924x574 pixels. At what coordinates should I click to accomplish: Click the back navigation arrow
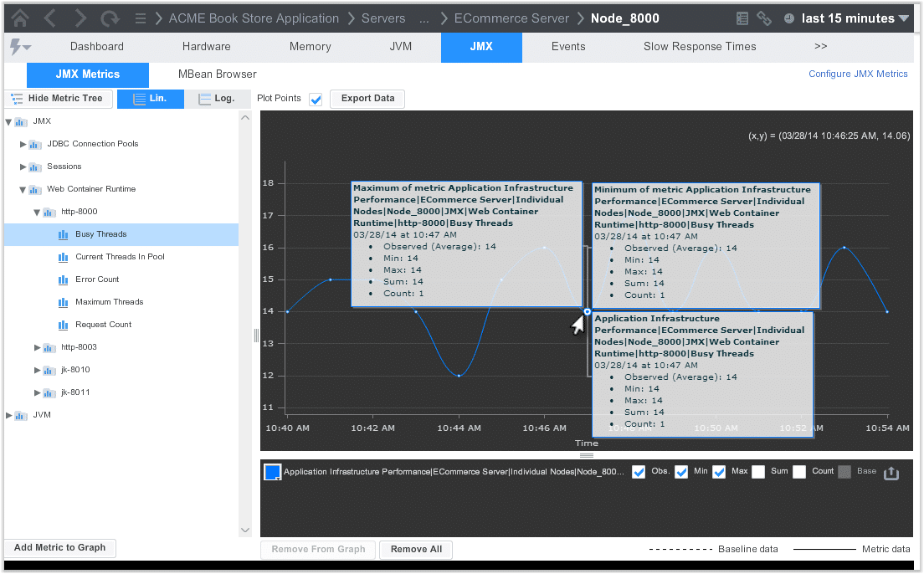[x=50, y=18]
